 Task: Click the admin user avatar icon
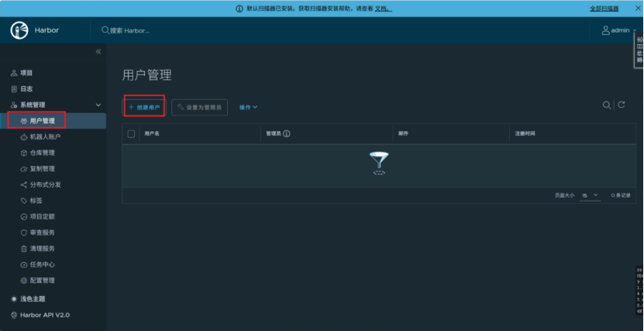(x=605, y=30)
